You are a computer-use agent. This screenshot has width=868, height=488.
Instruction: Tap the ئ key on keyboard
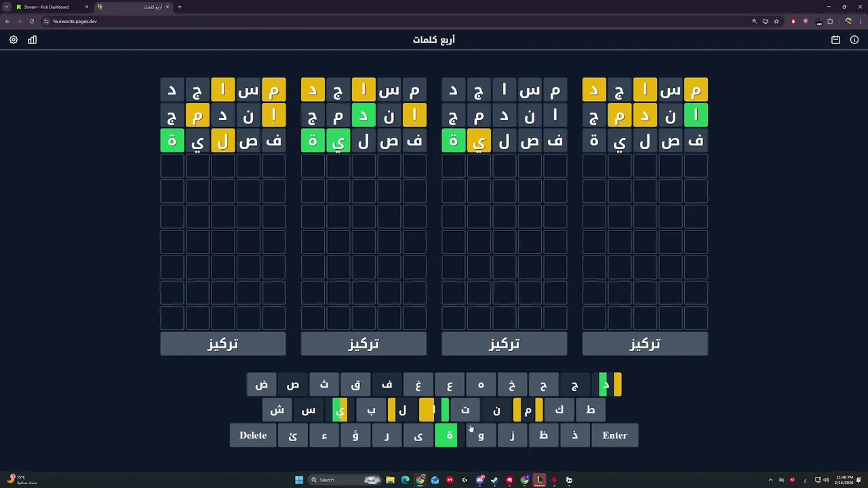tap(293, 435)
